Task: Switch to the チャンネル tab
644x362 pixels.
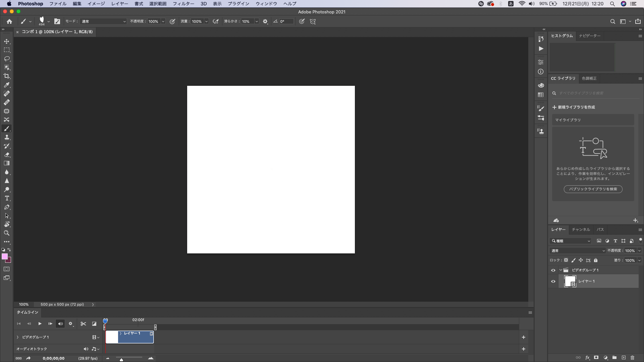Action: point(581,230)
